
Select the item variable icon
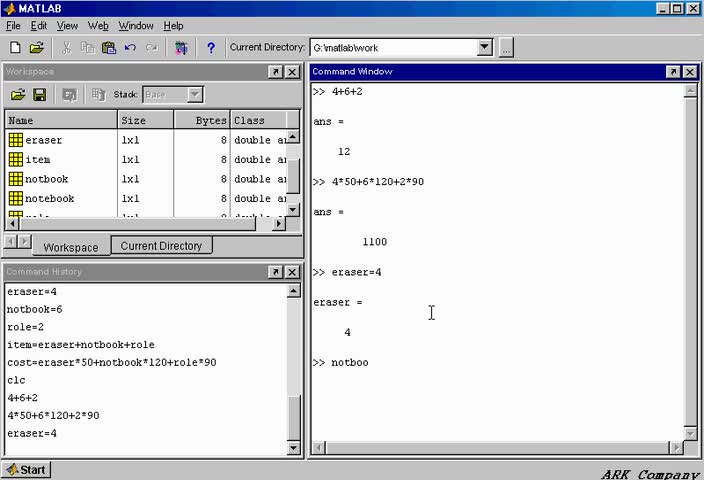16,159
